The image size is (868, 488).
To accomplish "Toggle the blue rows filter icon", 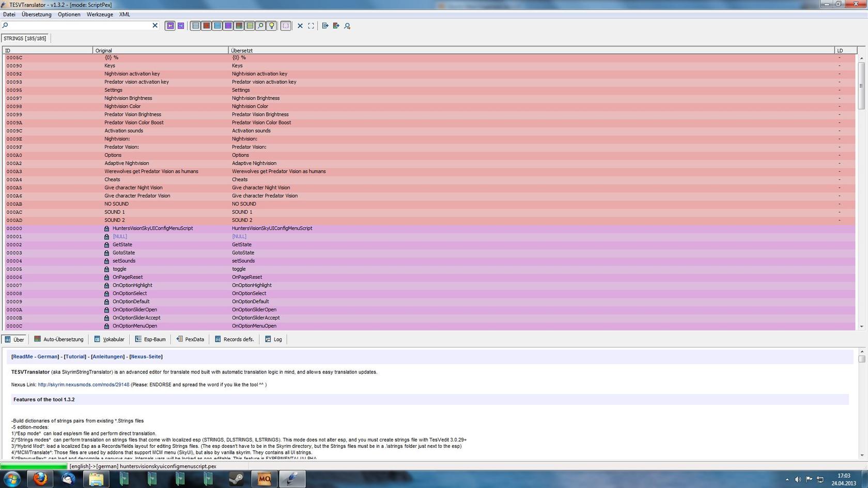I will [217, 26].
